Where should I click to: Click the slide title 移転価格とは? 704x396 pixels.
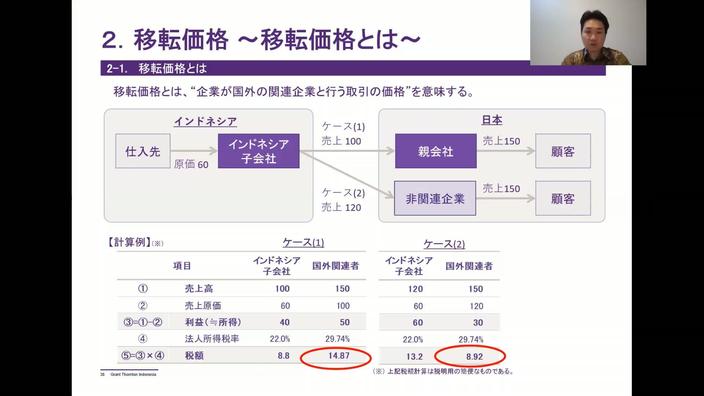261,40
